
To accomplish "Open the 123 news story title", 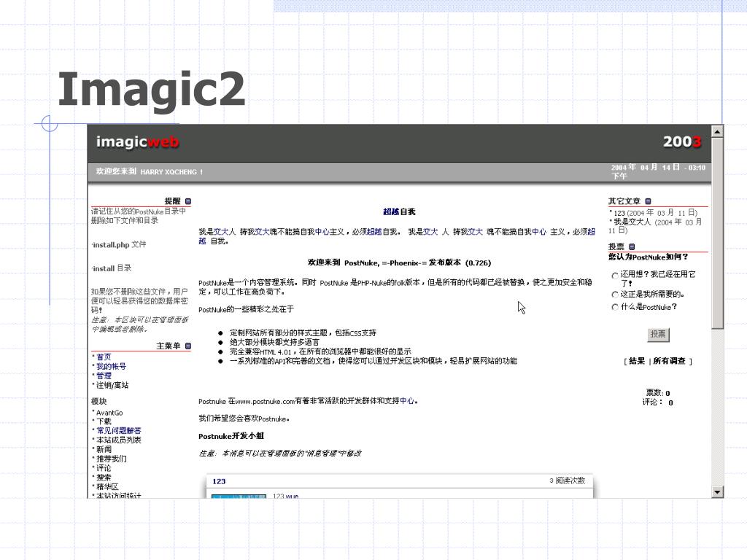I will click(219, 481).
